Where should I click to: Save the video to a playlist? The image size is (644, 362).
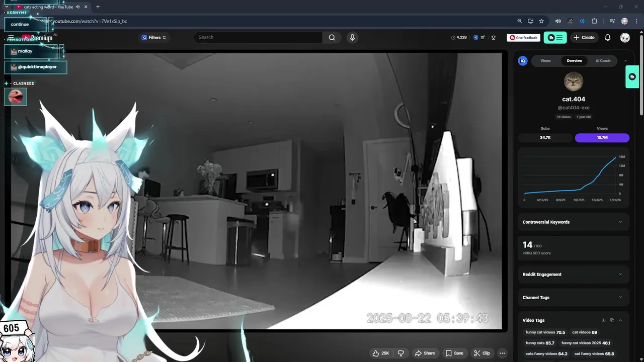(x=454, y=353)
